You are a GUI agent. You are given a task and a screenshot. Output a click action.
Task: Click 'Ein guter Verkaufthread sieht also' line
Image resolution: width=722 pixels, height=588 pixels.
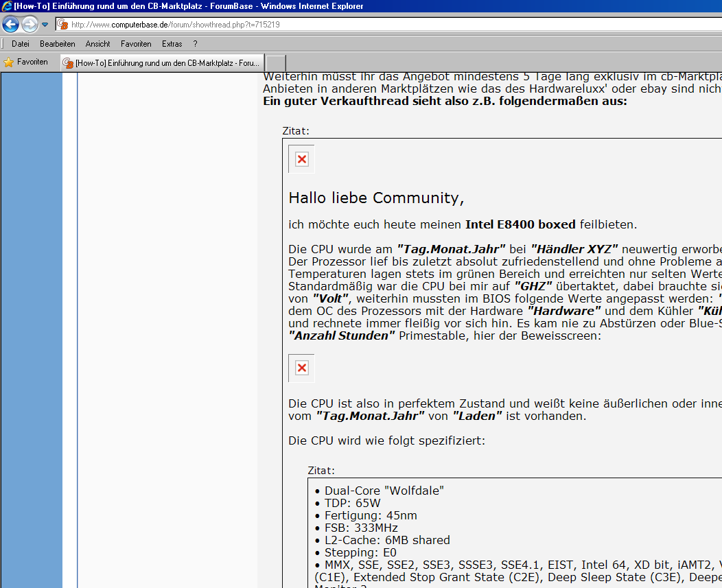[445, 102]
